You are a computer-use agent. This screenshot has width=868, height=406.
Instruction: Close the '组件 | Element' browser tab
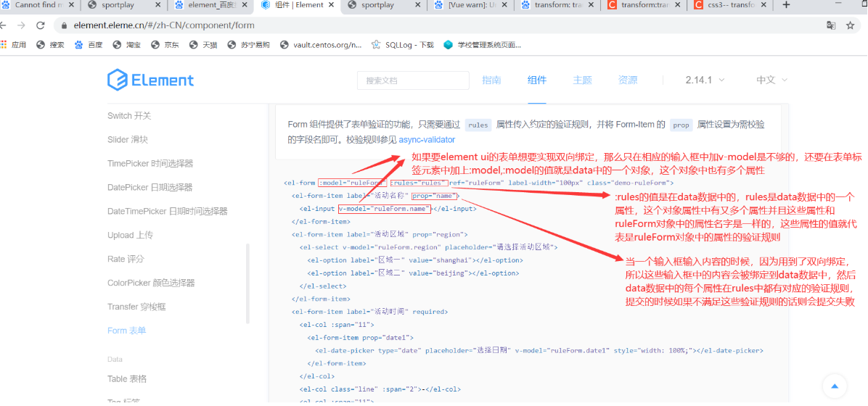coord(330,5)
